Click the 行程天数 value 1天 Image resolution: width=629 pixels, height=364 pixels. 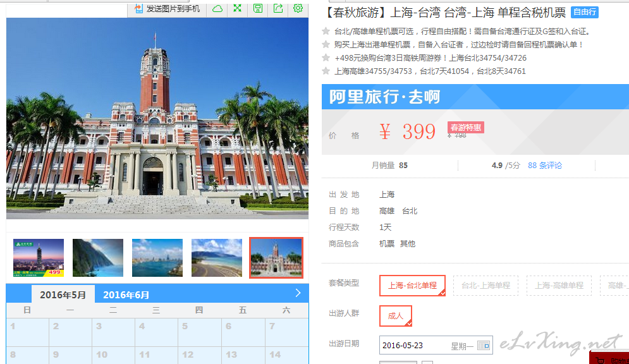[385, 227]
